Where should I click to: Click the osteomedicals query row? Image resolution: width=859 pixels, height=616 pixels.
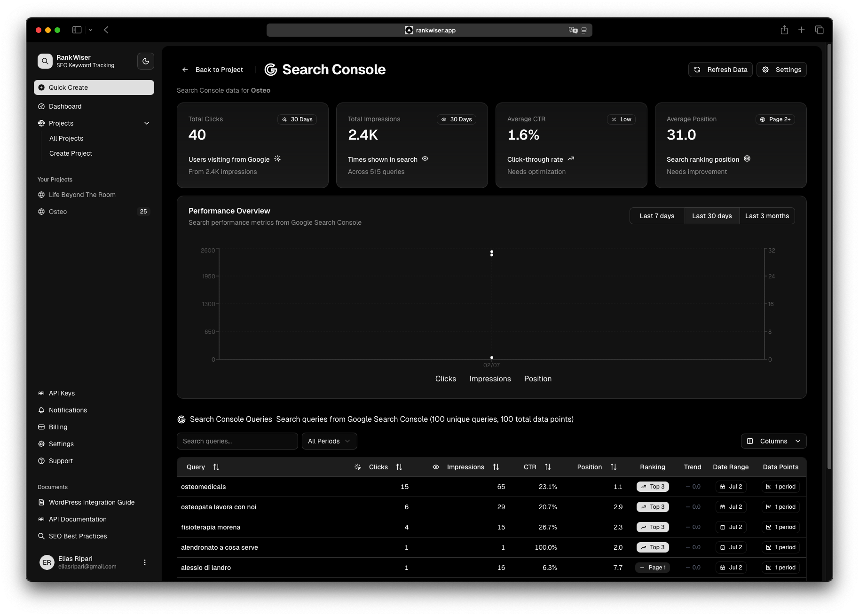[x=491, y=487]
